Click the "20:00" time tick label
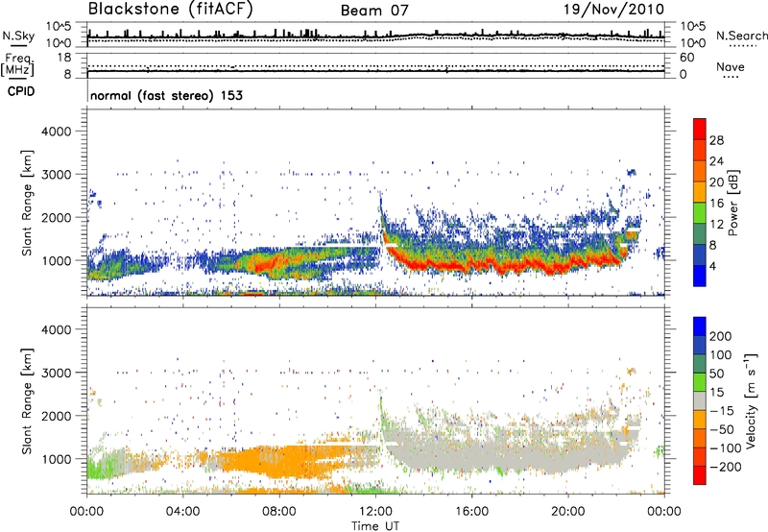 click(567, 512)
